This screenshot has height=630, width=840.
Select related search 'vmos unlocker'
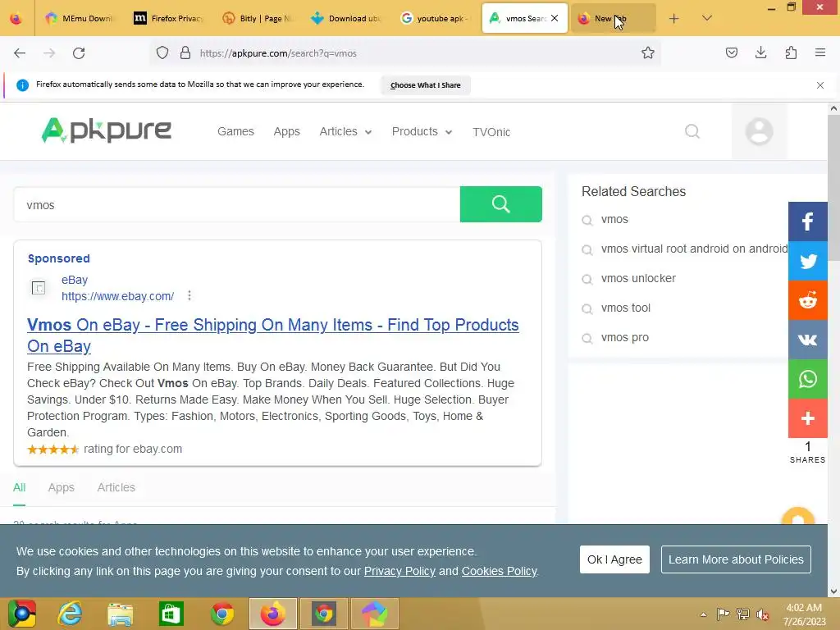(638, 279)
